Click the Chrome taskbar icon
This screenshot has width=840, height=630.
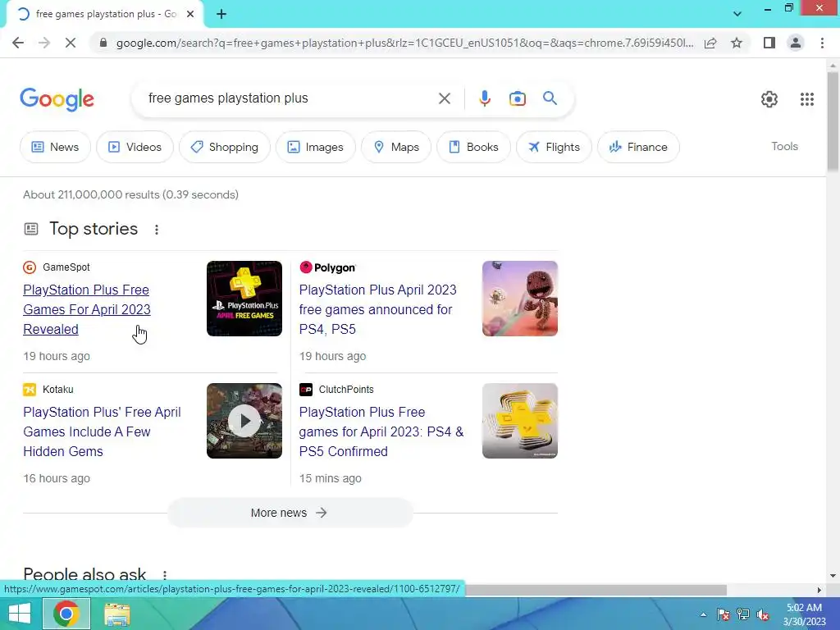[x=66, y=614]
